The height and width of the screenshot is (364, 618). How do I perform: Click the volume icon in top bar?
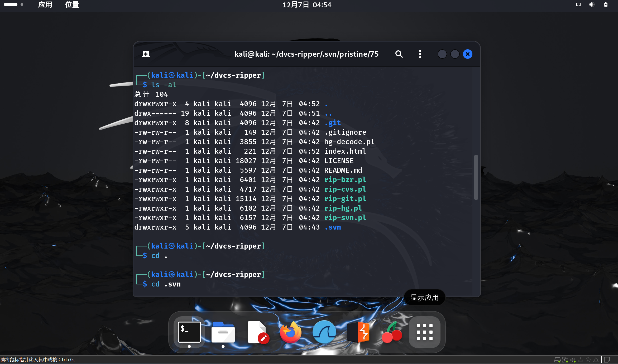click(x=592, y=4)
